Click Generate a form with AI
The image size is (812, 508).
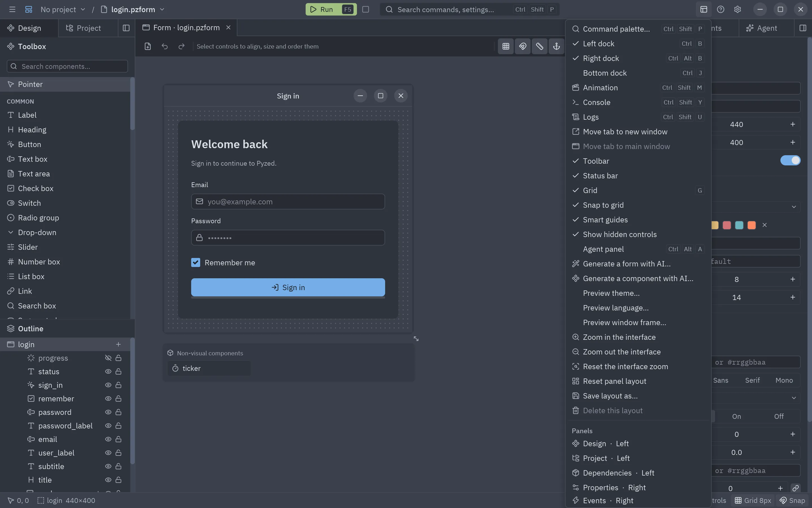click(638, 264)
